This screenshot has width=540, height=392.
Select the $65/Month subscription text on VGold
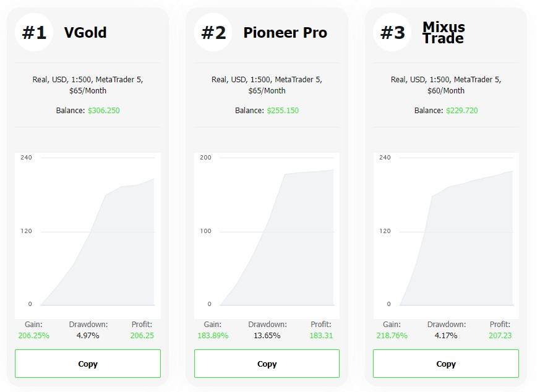pos(88,90)
